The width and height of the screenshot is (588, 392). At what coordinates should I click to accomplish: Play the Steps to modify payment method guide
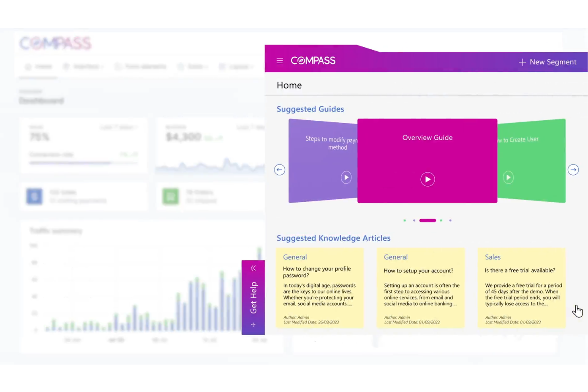point(346,177)
